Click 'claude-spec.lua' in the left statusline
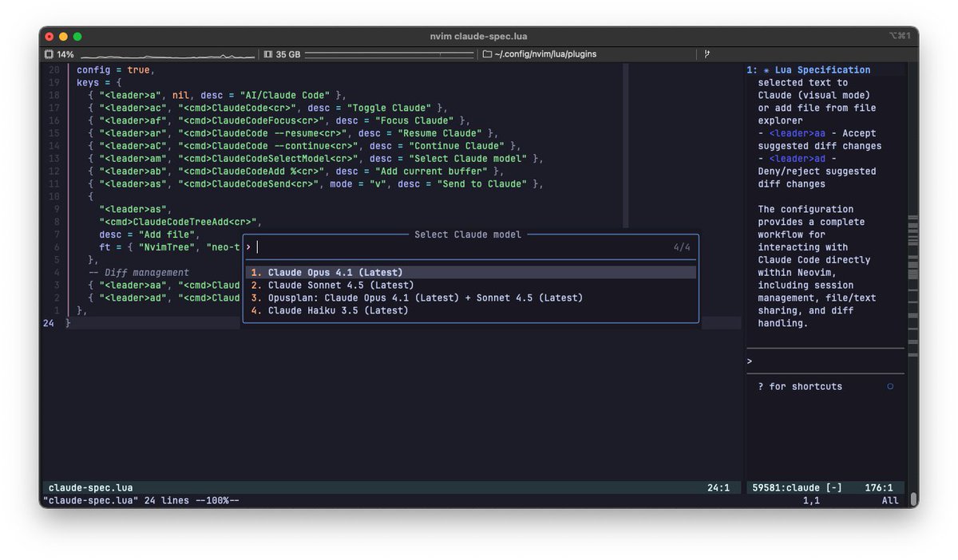The image size is (958, 560). pyautogui.click(x=90, y=487)
